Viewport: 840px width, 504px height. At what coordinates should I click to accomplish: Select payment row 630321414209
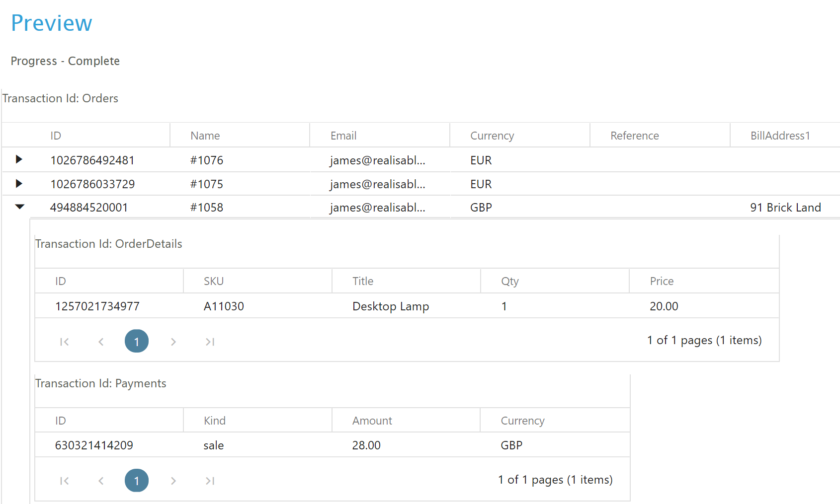tap(94, 445)
